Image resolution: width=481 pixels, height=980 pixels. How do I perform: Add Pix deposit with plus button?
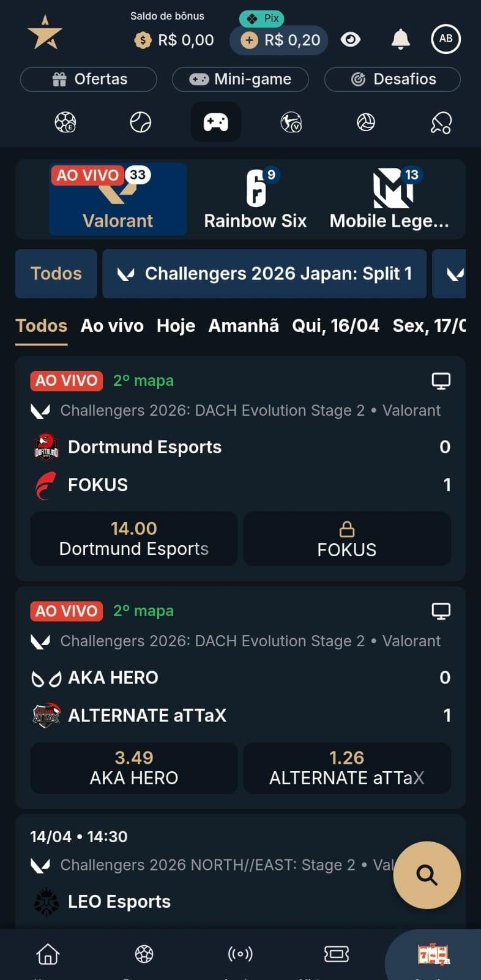point(249,40)
